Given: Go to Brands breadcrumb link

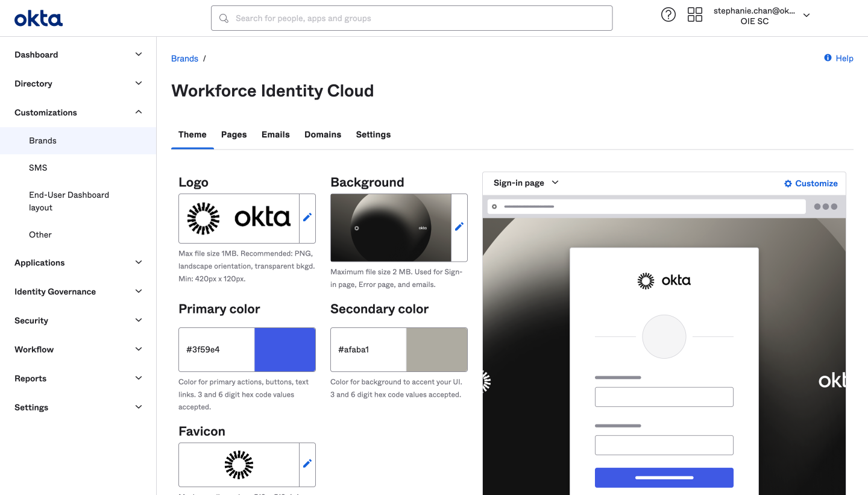Looking at the screenshot, I should click(x=184, y=58).
